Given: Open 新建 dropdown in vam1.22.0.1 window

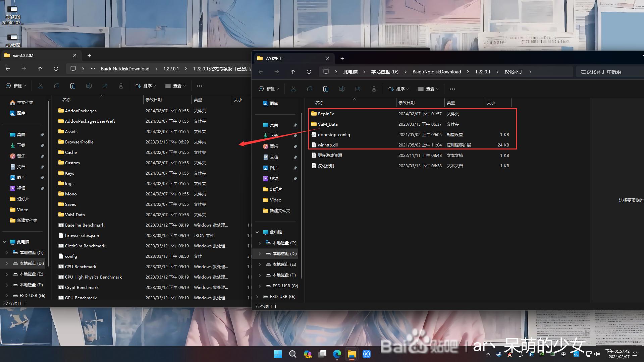Looking at the screenshot, I should (x=16, y=86).
